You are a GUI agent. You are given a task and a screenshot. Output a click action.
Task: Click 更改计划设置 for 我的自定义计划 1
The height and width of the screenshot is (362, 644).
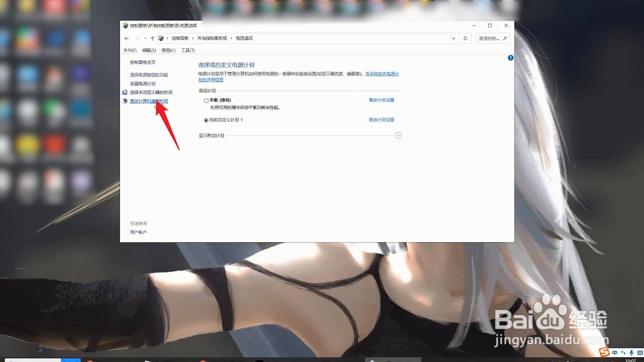(x=381, y=120)
